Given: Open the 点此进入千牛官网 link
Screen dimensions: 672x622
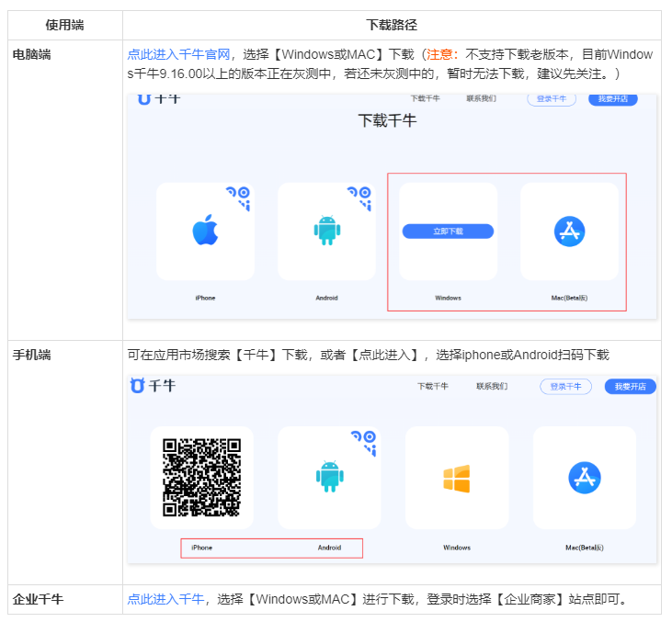Looking at the screenshot, I should (178, 54).
